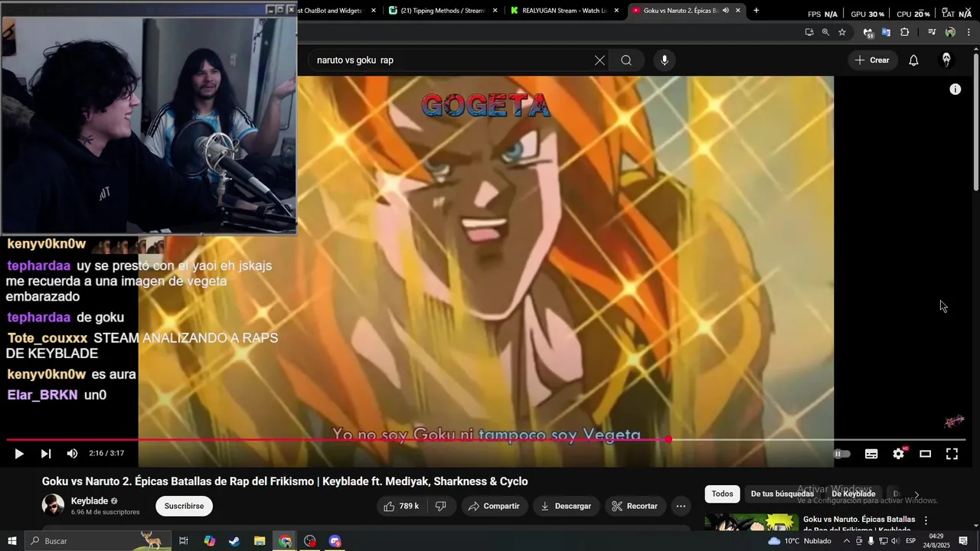Click the Recortar clip button
The width and height of the screenshot is (980, 551).
(635, 506)
